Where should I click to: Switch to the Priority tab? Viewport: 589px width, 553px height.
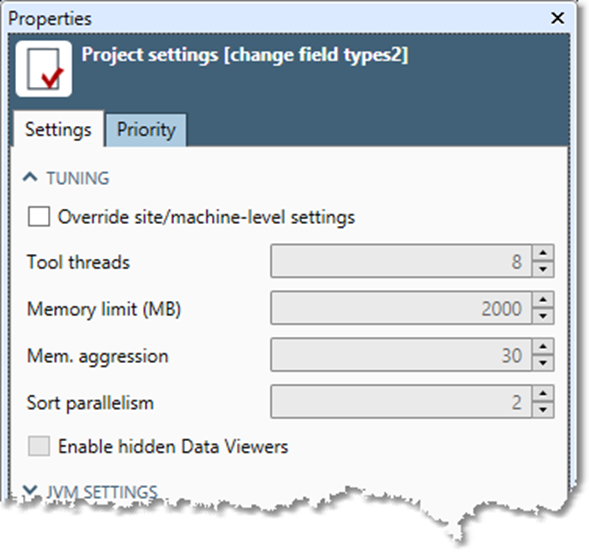tap(146, 130)
